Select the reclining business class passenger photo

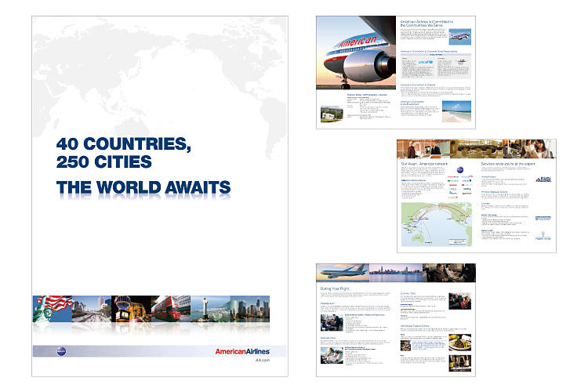pyautogui.click(x=332, y=355)
